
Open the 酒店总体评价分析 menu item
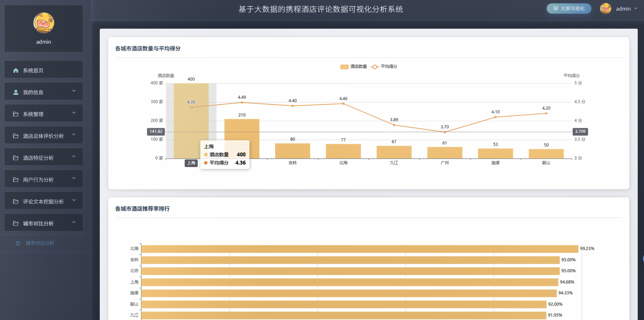point(43,135)
